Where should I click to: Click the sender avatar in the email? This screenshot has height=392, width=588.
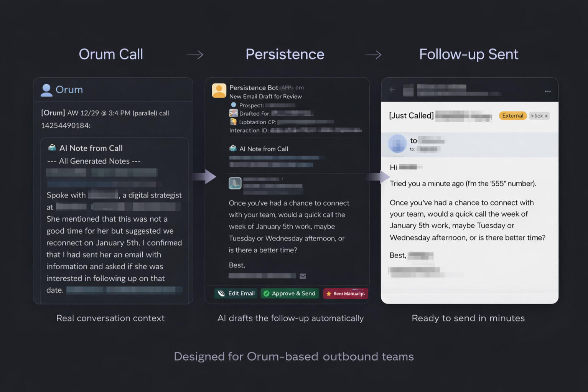point(397,144)
